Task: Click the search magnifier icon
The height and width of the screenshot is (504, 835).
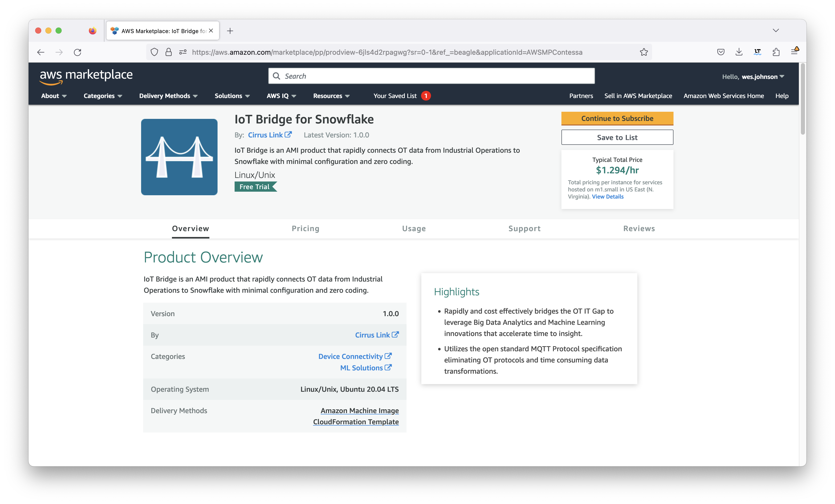Action: [277, 76]
